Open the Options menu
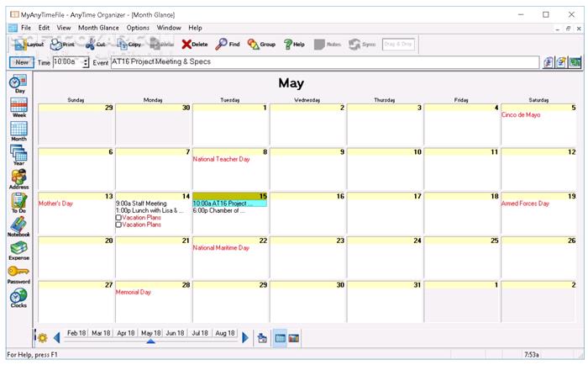 tap(138, 28)
